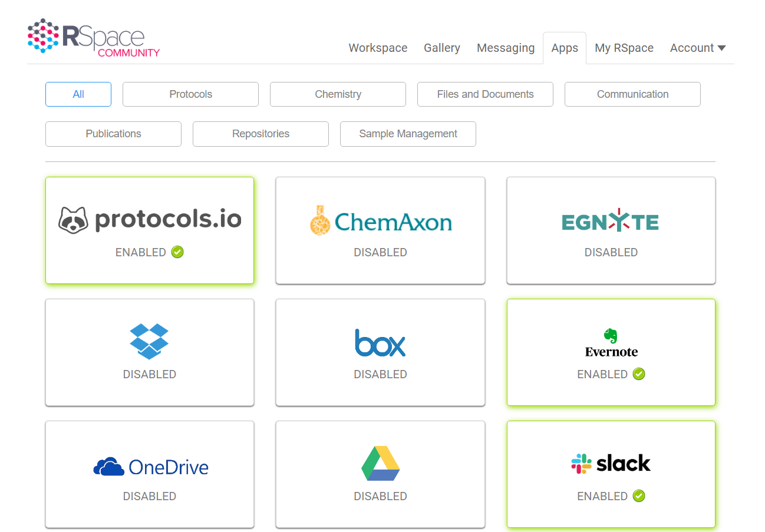Click Evernote's ENABLED status text
Screen dimensions: 765x532
pos(602,374)
